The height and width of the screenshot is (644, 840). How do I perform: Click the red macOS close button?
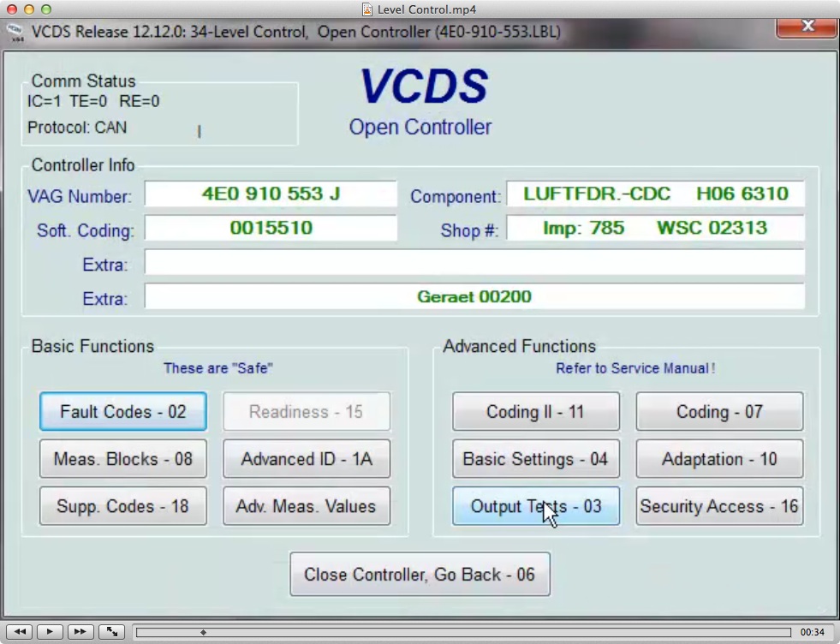pyautogui.click(x=12, y=9)
